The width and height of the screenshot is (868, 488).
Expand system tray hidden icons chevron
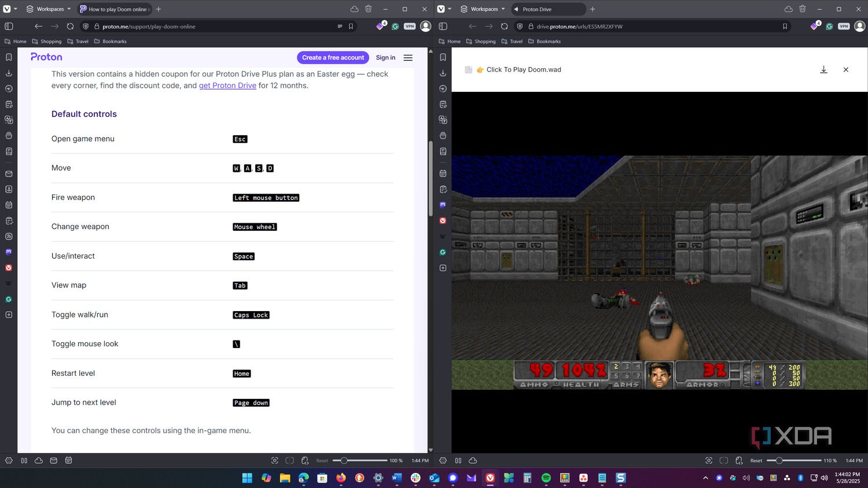(705, 478)
